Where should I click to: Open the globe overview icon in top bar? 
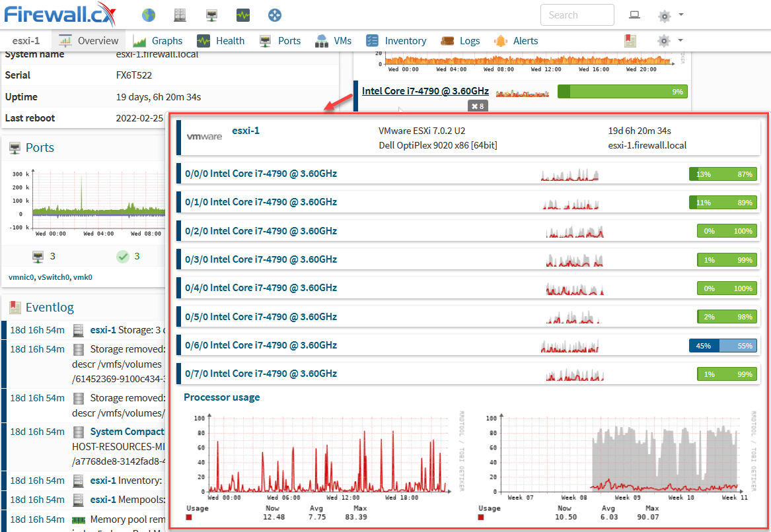point(149,15)
